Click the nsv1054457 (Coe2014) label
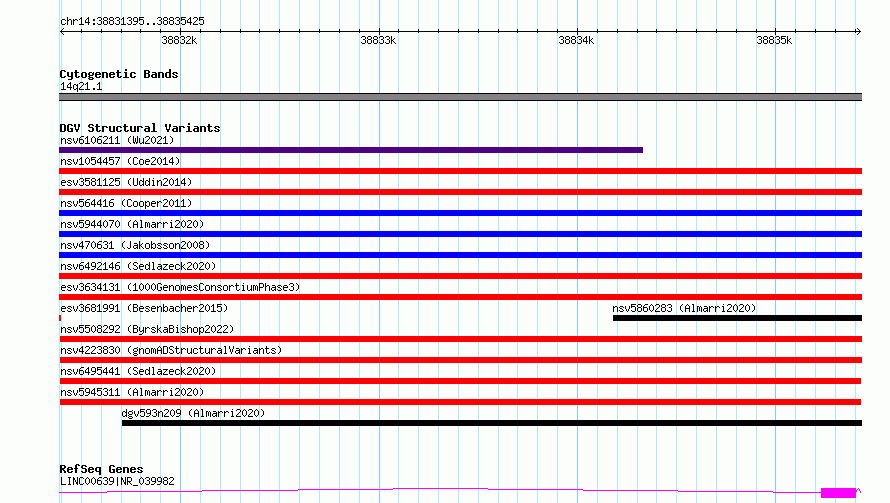 [120, 161]
